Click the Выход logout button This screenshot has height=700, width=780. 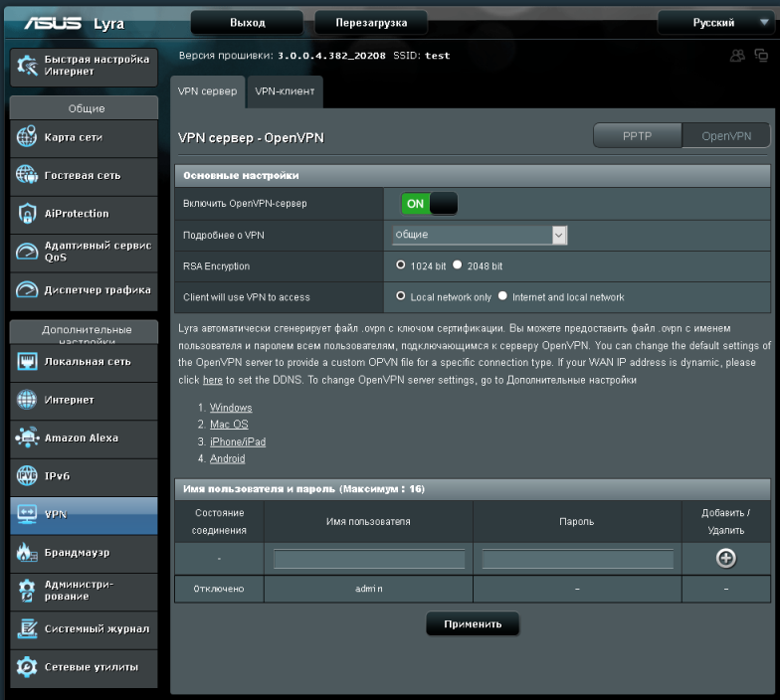click(x=247, y=22)
